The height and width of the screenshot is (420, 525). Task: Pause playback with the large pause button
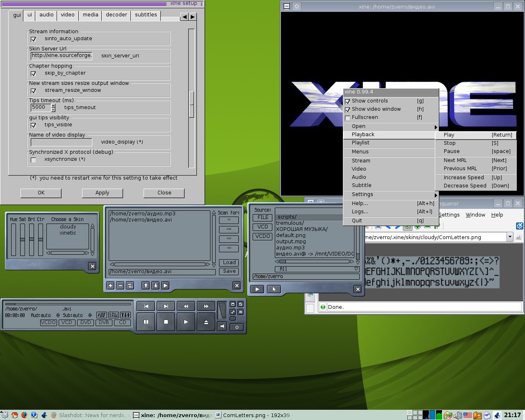146,322
